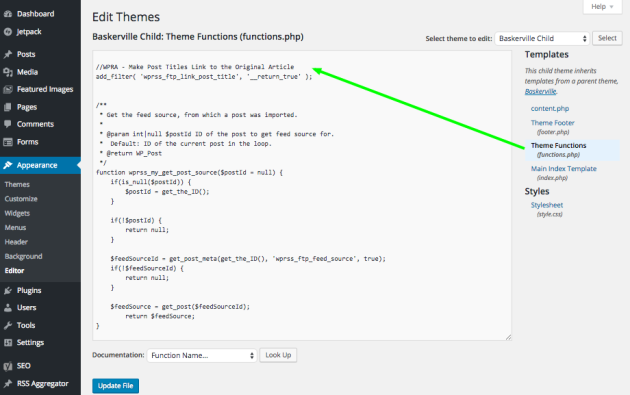630x395 pixels.
Task: Click the Plugins plug icon
Action: pyautogui.click(x=8, y=291)
